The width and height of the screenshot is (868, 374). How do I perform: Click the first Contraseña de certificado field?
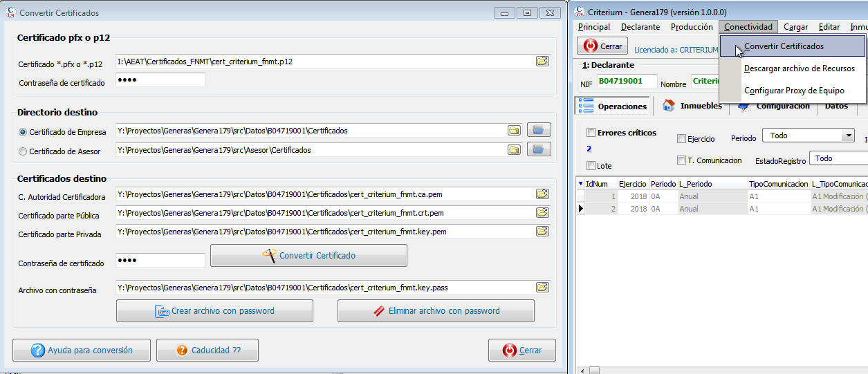pyautogui.click(x=160, y=80)
